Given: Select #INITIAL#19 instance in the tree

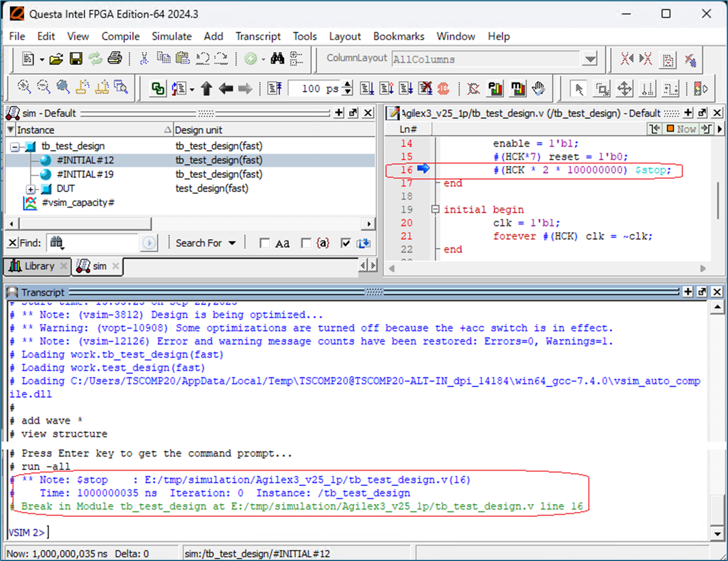Looking at the screenshot, I should [85, 174].
